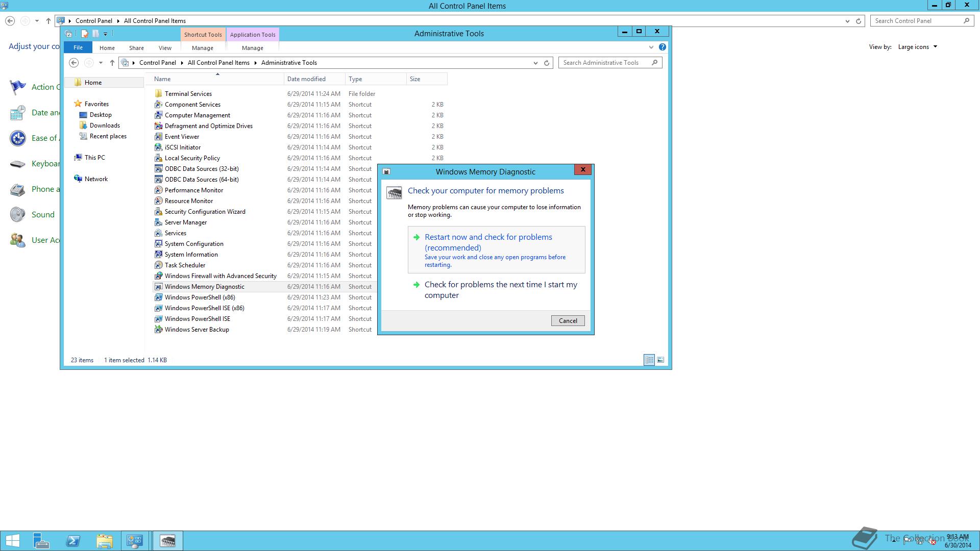Click the Performance Monitor icon
This screenshot has width=980, height=551.
click(158, 190)
